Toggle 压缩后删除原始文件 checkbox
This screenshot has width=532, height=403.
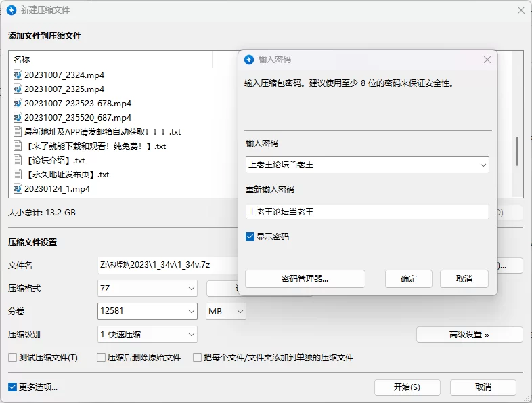tap(102, 358)
